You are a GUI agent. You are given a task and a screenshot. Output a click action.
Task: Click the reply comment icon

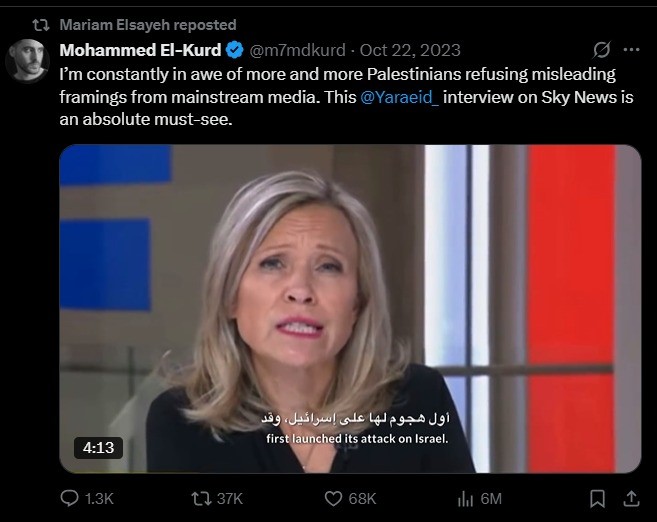[x=69, y=499]
